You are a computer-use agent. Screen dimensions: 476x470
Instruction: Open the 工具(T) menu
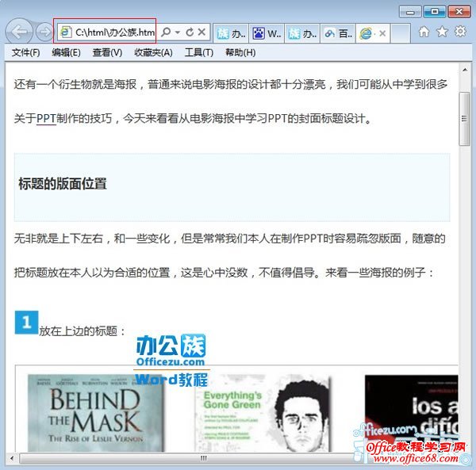click(199, 53)
